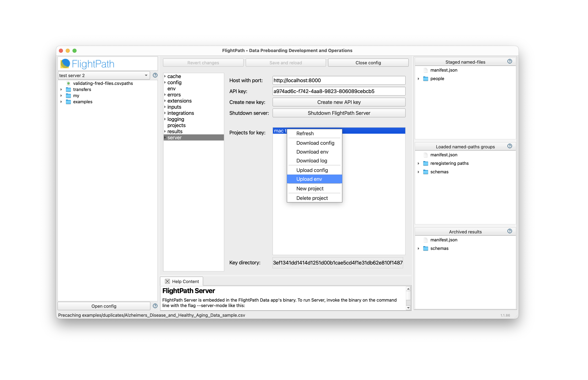This screenshot has width=588, height=380.
Task: Select the people folder icon in staged files
Action: pyautogui.click(x=425, y=79)
